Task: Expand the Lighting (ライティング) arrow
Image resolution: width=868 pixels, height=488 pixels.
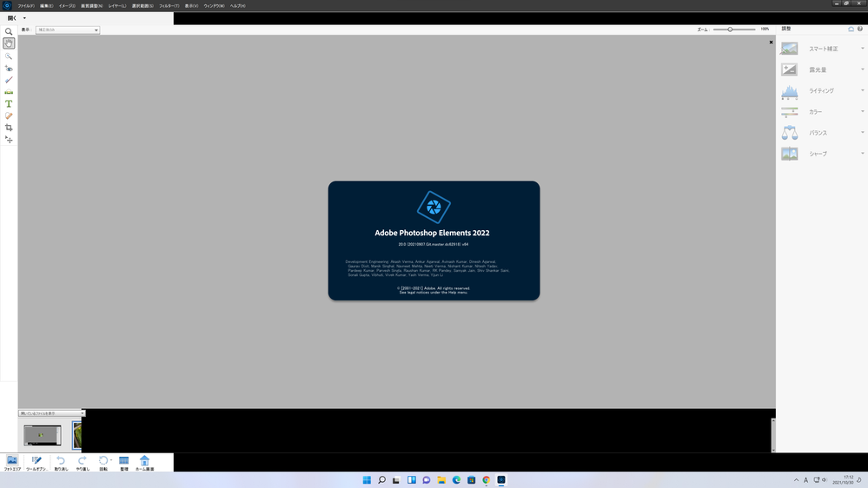Action: [862, 90]
